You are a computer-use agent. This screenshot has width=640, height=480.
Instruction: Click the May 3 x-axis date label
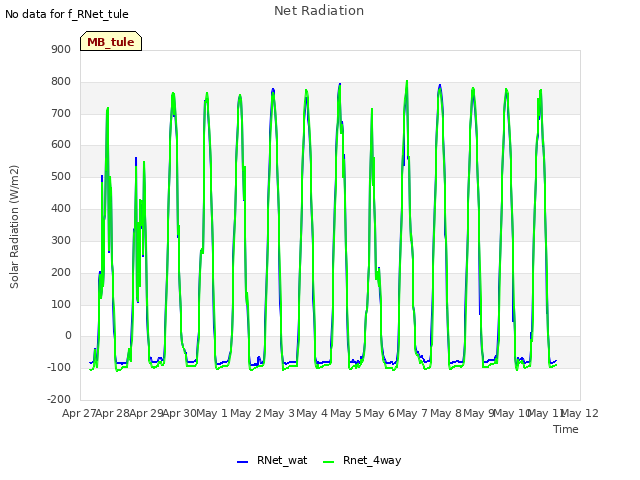click(x=279, y=413)
